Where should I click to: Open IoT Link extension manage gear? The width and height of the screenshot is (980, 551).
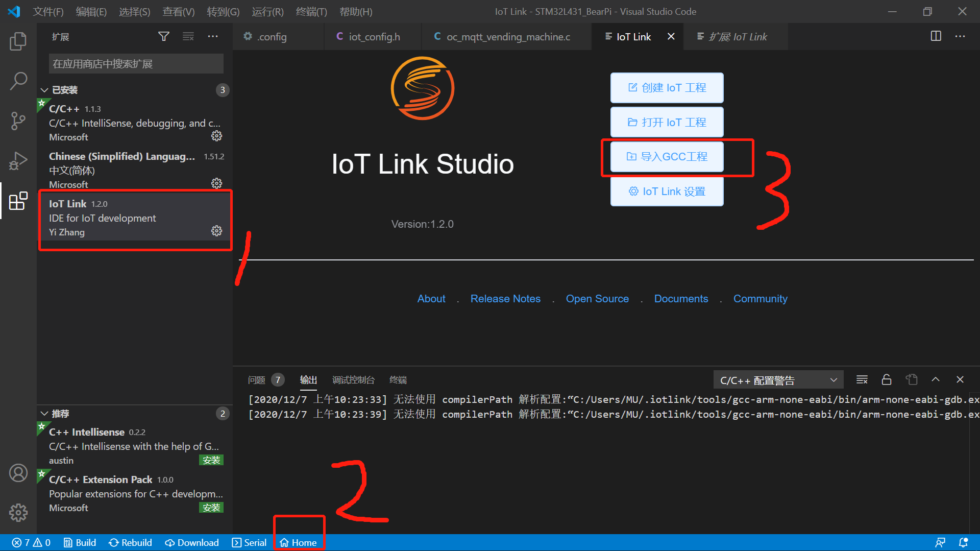click(x=217, y=231)
